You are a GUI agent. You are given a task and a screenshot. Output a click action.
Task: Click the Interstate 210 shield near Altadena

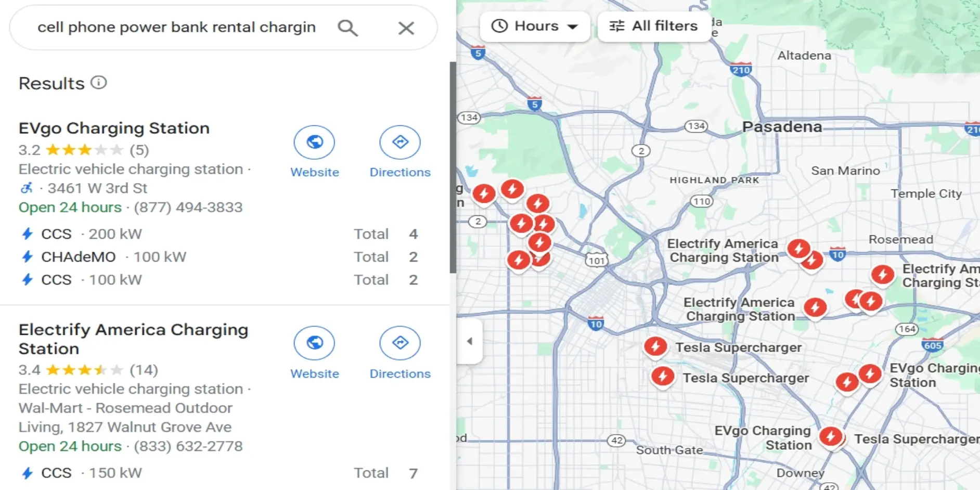pos(741,70)
